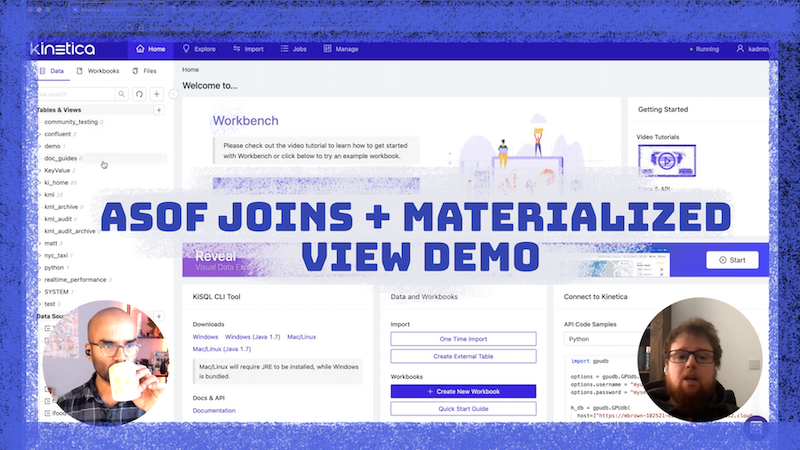The image size is (800, 450).
Task: Click the search magnifier icon in sidebar
Action: (x=122, y=94)
